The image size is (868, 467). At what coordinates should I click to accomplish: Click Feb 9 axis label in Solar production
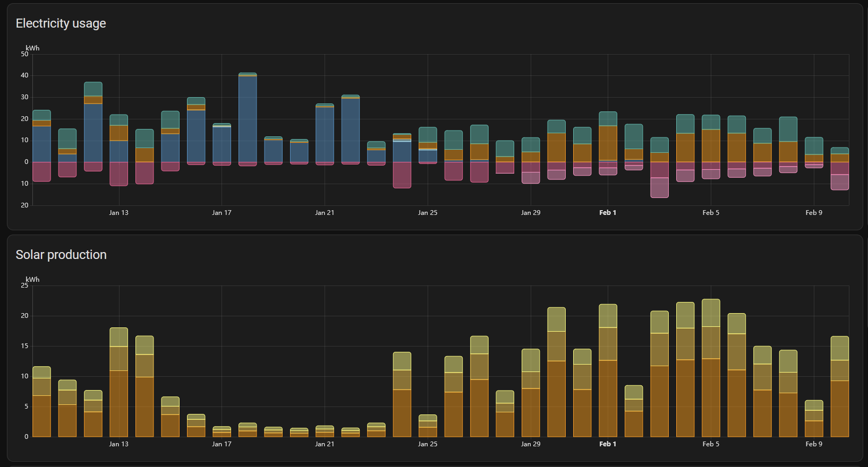coord(814,444)
